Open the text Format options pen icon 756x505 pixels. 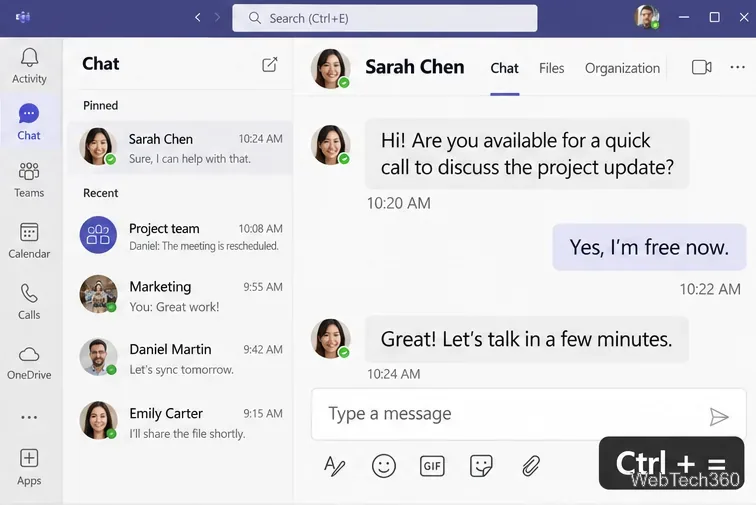334,465
